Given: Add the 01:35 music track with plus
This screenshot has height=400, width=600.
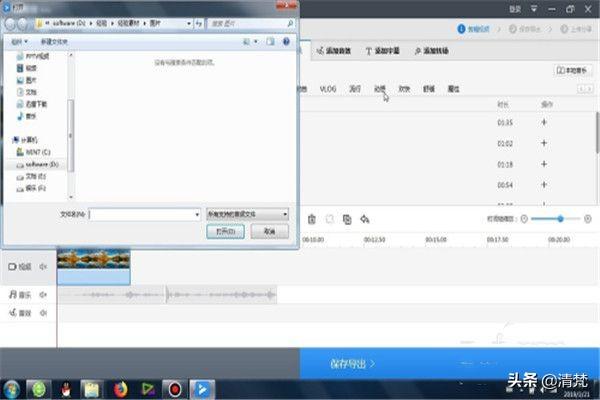Looking at the screenshot, I should [544, 122].
